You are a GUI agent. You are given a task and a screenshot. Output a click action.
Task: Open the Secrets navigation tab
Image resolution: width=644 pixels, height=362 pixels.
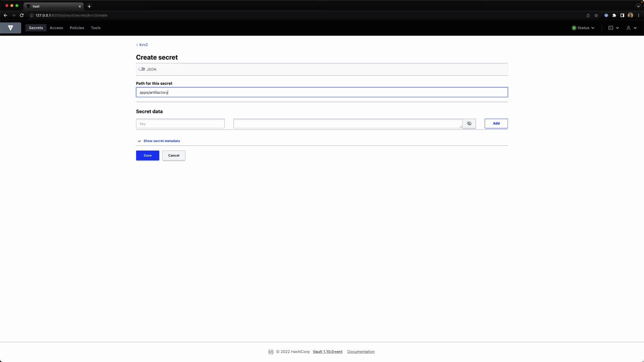point(36,28)
